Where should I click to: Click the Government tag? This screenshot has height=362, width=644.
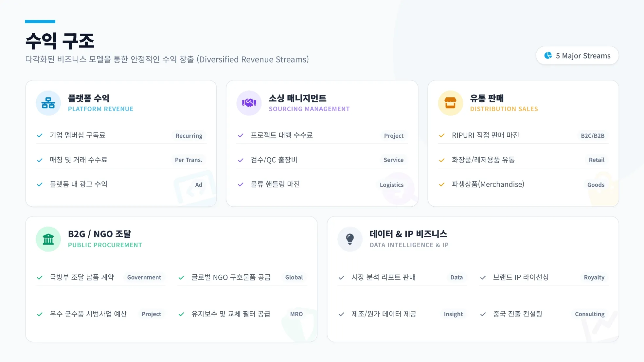[x=144, y=277]
